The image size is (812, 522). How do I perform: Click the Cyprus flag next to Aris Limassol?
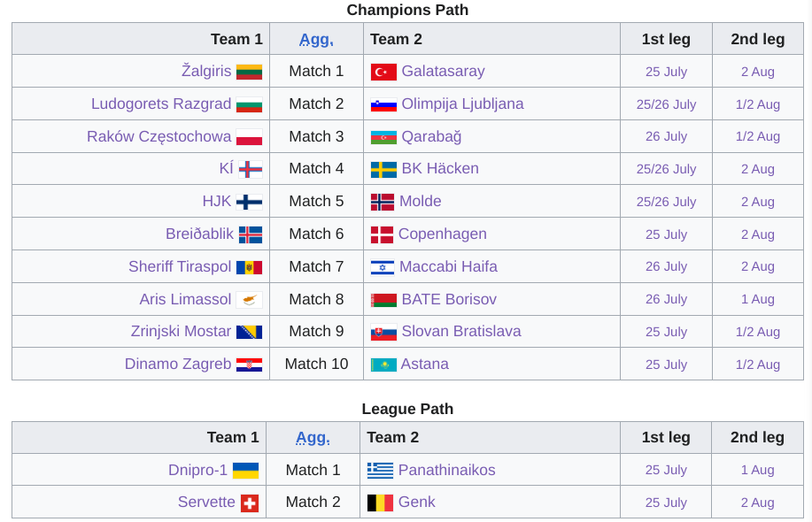(249, 300)
